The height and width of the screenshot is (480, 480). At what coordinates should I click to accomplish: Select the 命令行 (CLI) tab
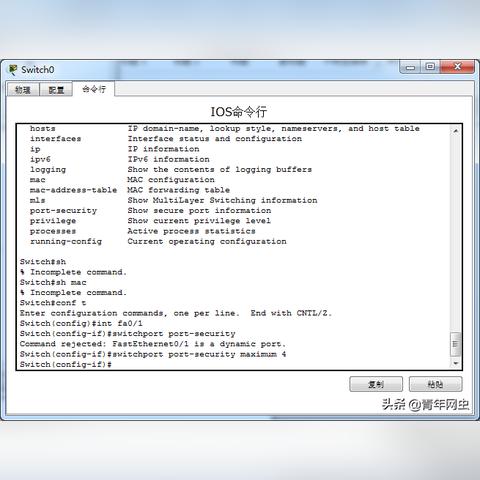(94, 89)
